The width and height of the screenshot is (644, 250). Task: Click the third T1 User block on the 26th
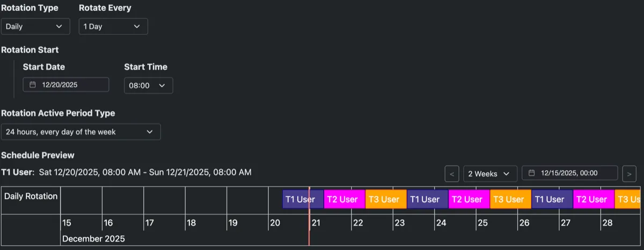tap(552, 199)
